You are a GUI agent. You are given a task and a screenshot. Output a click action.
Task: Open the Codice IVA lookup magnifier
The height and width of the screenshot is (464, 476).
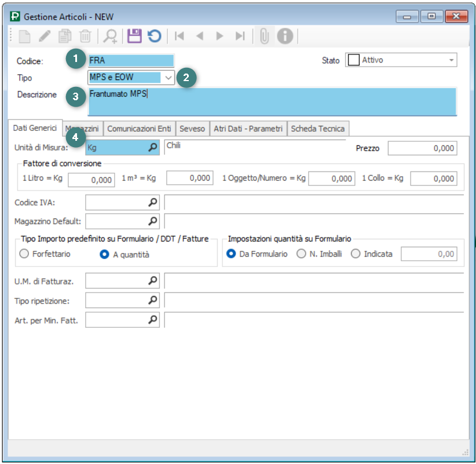(152, 202)
